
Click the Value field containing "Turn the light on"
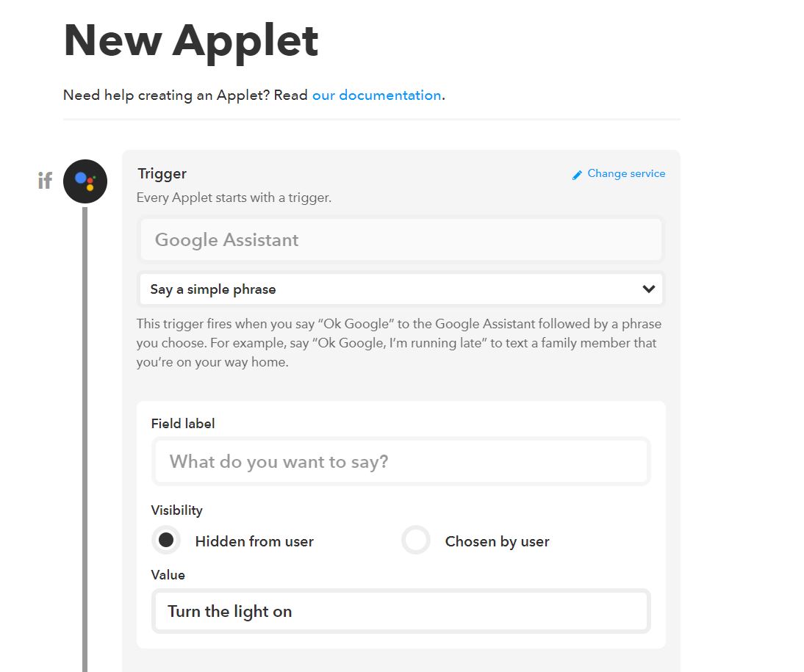pos(401,611)
